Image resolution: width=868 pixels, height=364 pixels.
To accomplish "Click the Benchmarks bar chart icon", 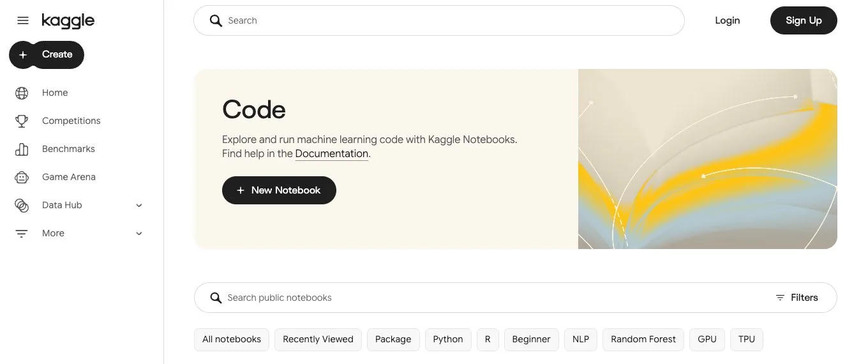I will click(x=22, y=149).
